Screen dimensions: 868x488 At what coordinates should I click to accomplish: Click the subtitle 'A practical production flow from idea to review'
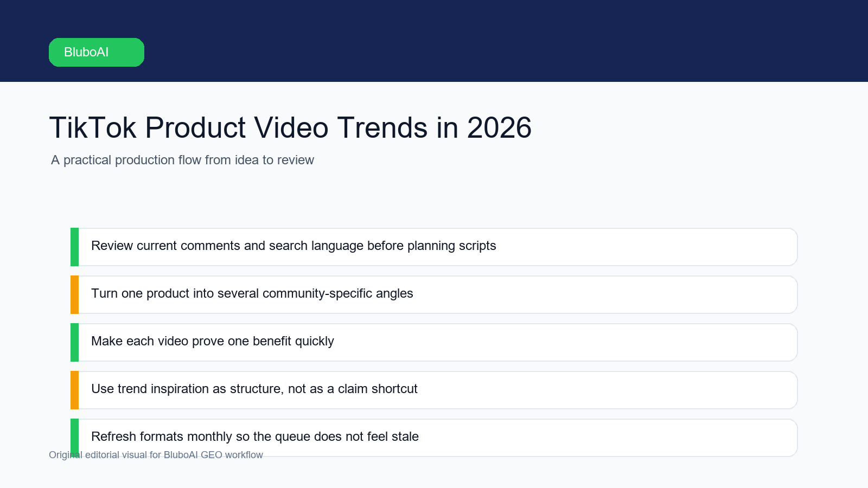pos(182,160)
